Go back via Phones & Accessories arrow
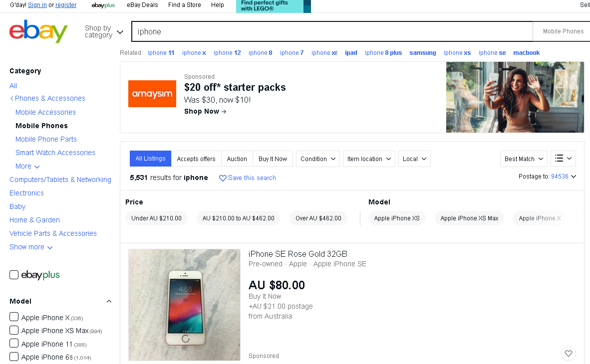 [x=12, y=98]
